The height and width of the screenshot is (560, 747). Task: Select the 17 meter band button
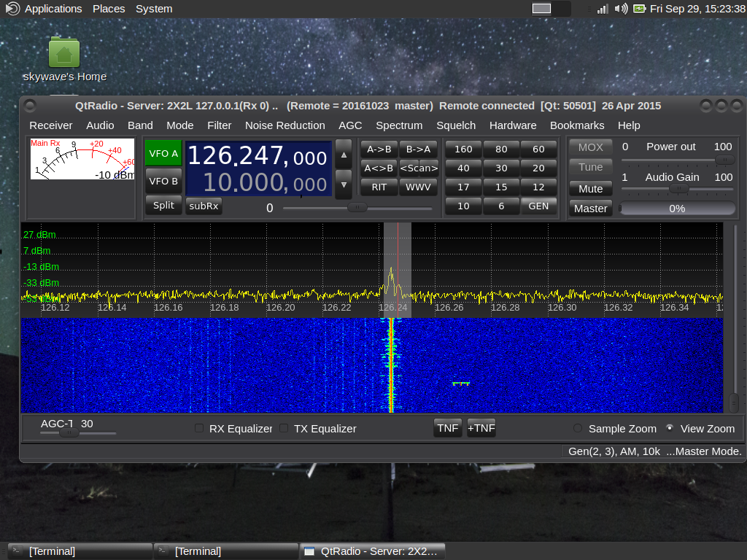463,187
